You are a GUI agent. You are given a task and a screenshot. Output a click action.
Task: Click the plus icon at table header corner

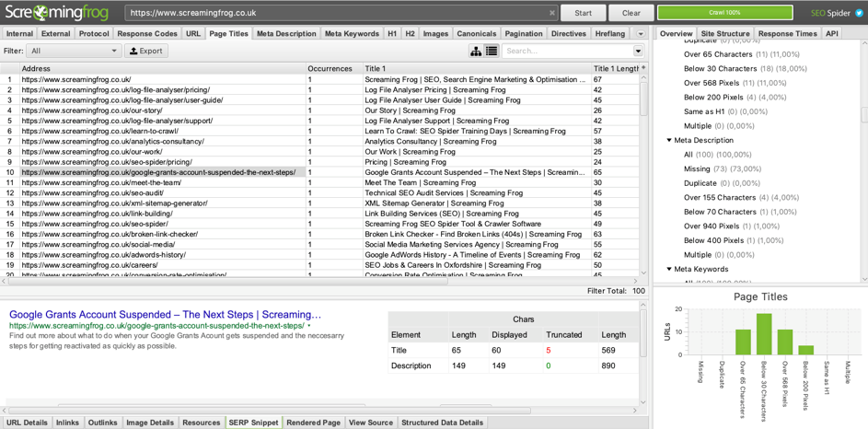642,68
